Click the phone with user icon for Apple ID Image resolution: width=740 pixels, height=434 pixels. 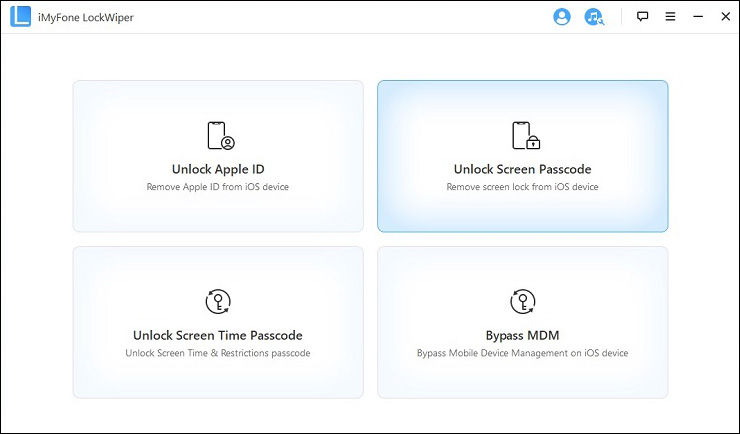[x=220, y=136]
